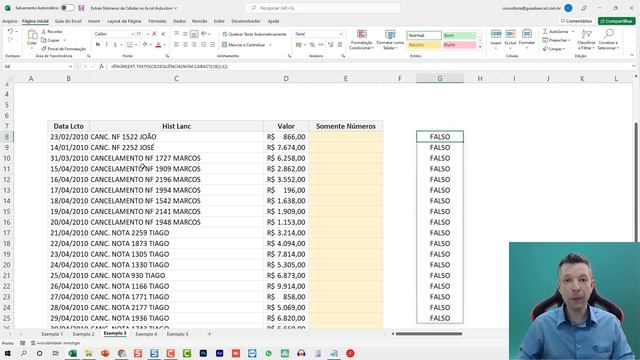Toggle the Salvamento Automático switch
The height and width of the screenshot is (360, 640).
[67, 8]
